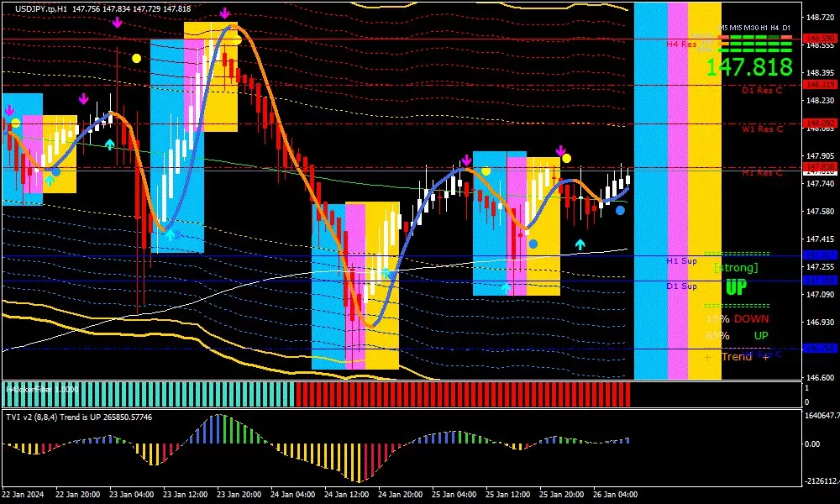The height and width of the screenshot is (504, 840).
Task: Click the red DOWN percentage label
Action: [x=751, y=318]
